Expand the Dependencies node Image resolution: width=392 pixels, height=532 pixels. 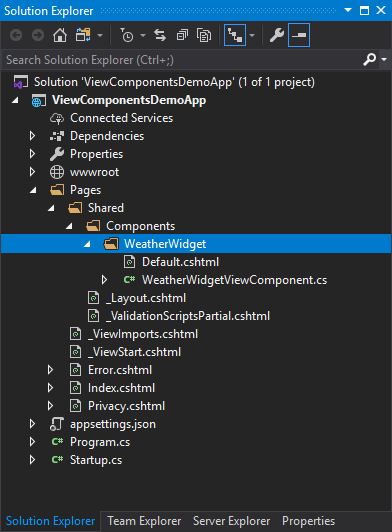coord(32,136)
